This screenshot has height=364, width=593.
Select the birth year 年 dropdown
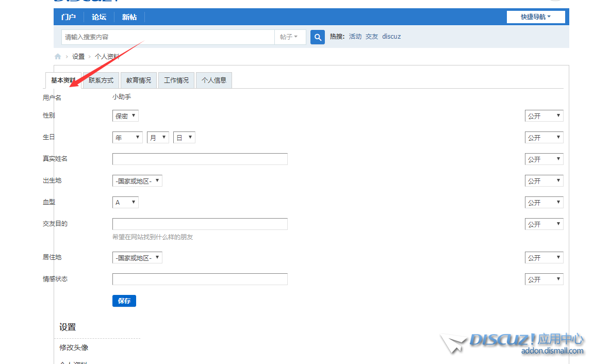[x=127, y=138]
